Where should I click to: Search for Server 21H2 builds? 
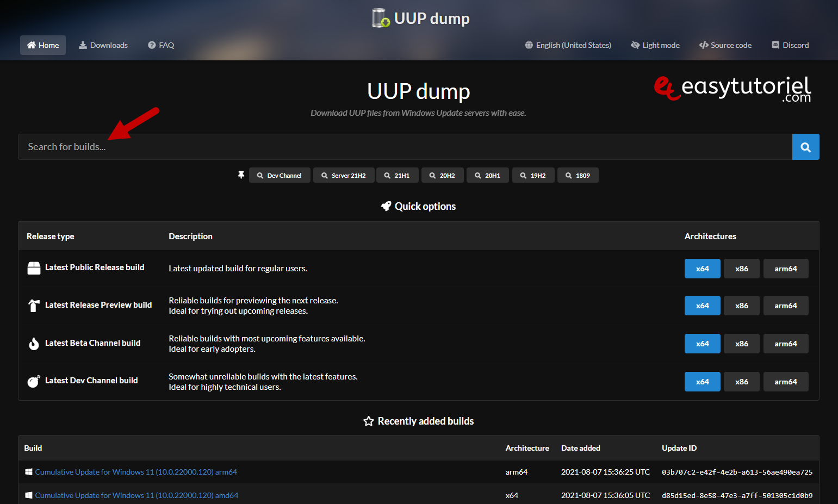tap(344, 175)
